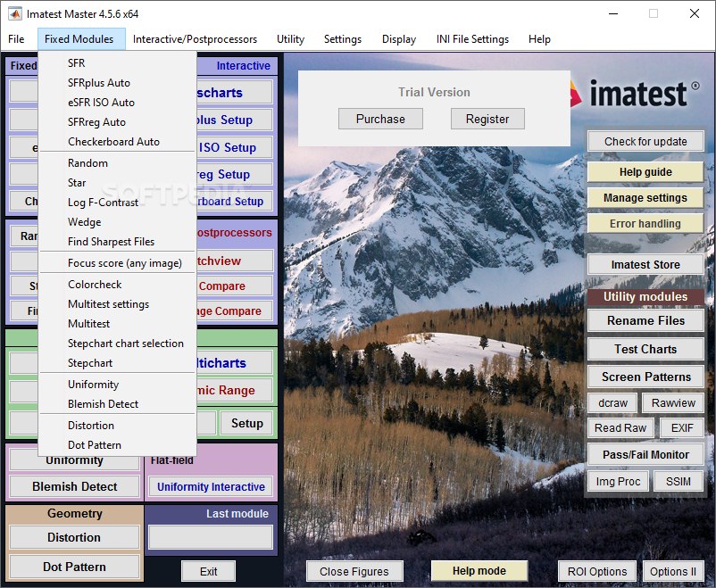
Task: Select Dot Pattern in dropdown menu
Action: pyautogui.click(x=118, y=445)
